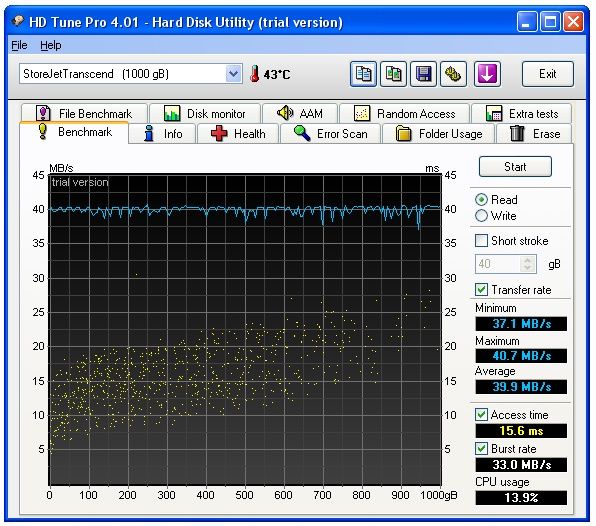This screenshot has height=526, width=596.
Task: Open the File menu
Action: pyautogui.click(x=19, y=45)
